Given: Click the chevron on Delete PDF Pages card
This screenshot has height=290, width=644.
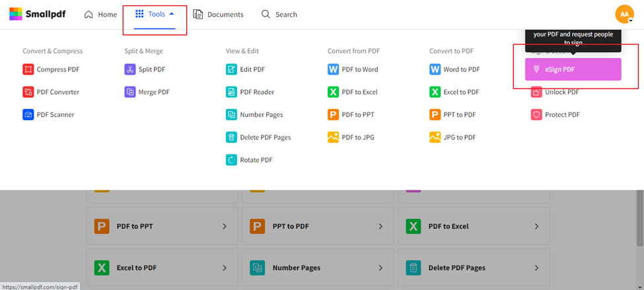Looking at the screenshot, I should click(x=536, y=268).
